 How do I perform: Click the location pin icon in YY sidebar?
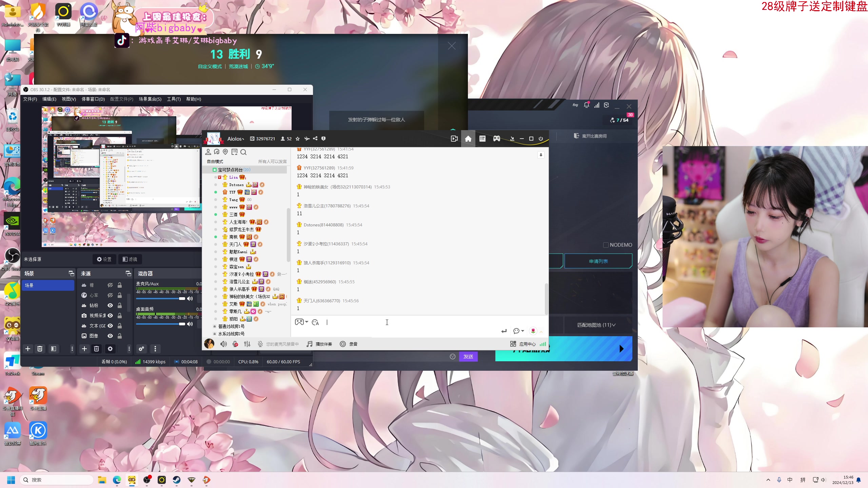tap(225, 152)
